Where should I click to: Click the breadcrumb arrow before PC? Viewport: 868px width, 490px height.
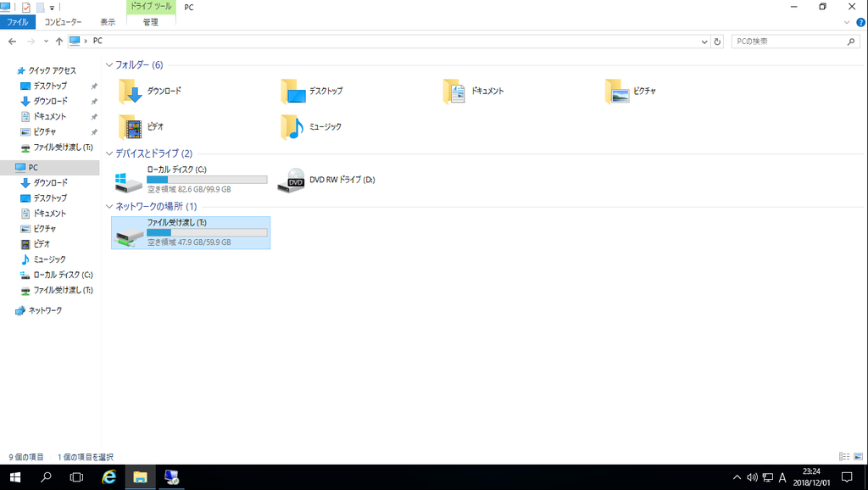click(86, 41)
